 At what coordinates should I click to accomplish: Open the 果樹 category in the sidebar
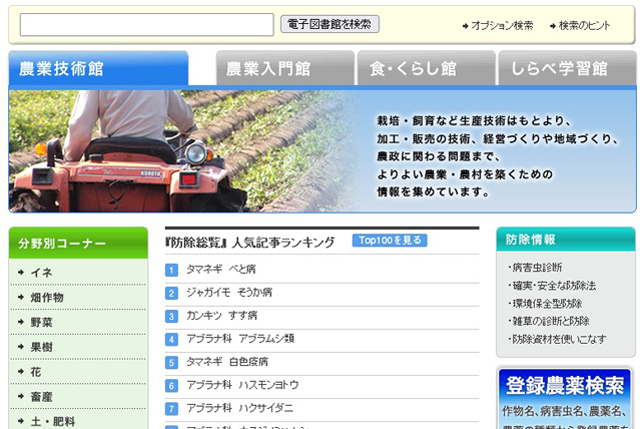pyautogui.click(x=41, y=347)
